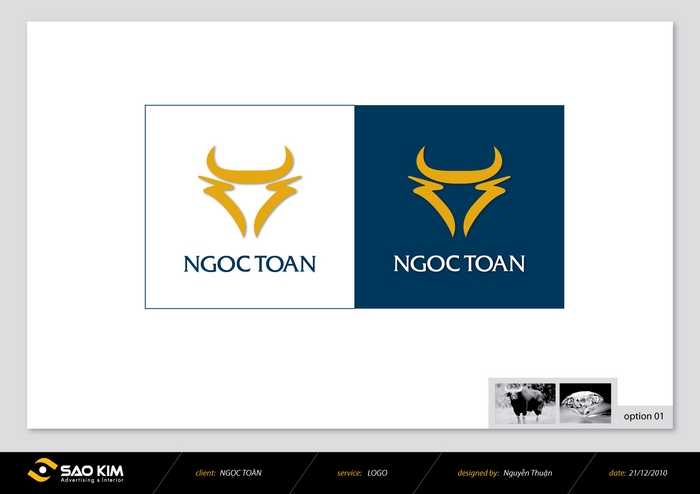Click the SAO KIM brand name text
Viewport: 700px width, 494px height.
[92, 467]
